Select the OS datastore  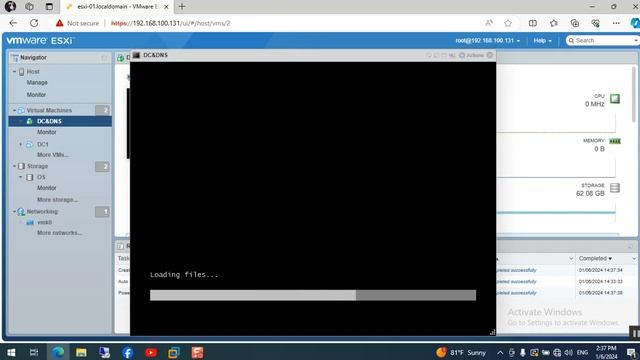[x=41, y=177]
